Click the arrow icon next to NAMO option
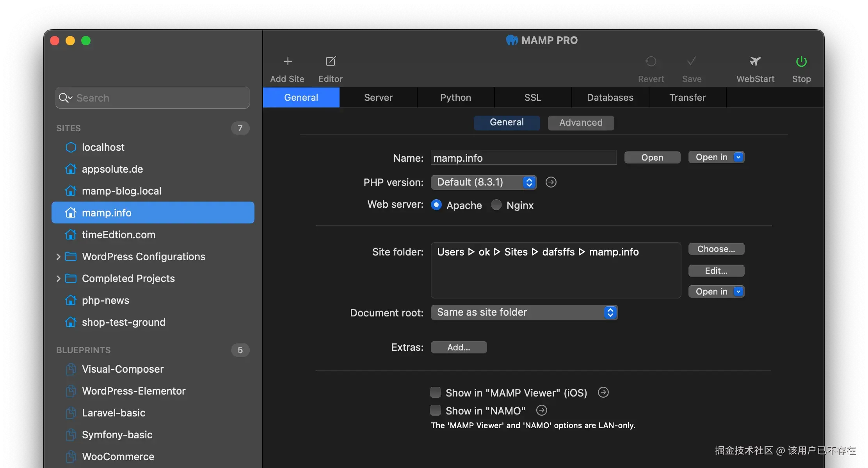Viewport: 868px width, 468px height. point(541,410)
